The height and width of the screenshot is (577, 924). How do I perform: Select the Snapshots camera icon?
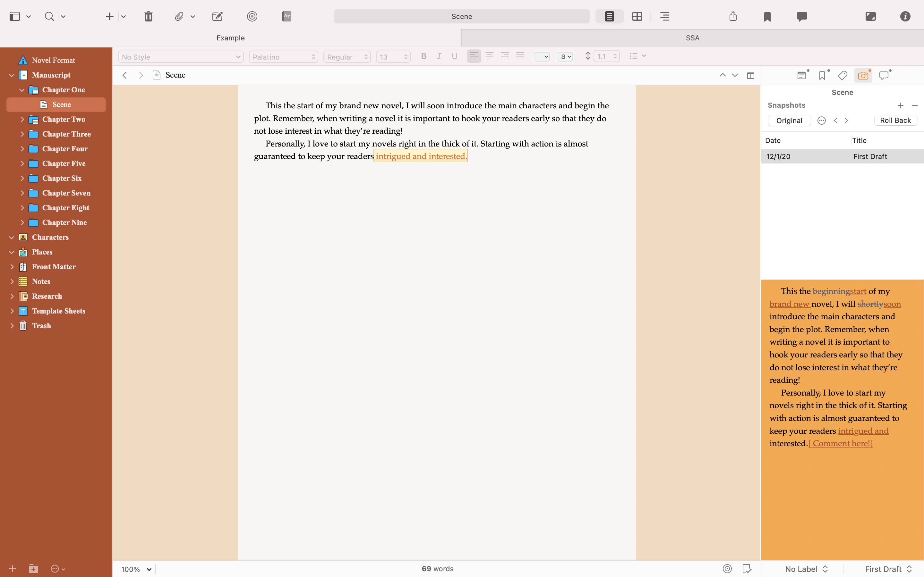click(x=863, y=75)
